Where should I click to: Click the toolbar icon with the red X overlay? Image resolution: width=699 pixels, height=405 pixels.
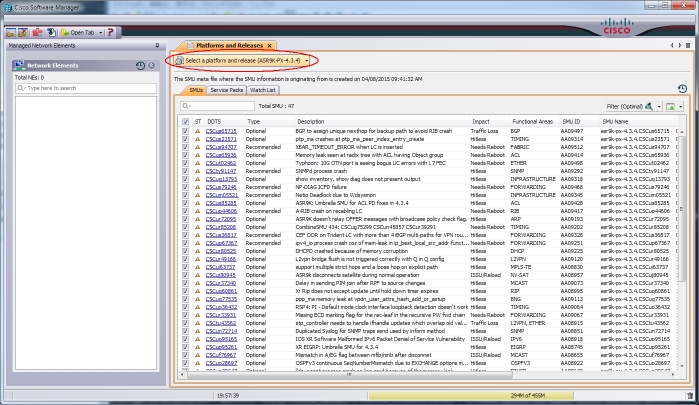(x=23, y=32)
